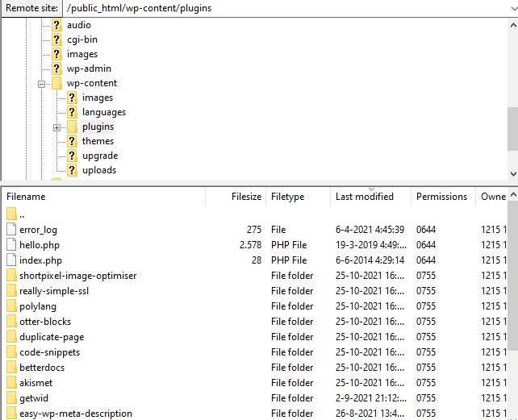Select the otter-blocks folder name
Screen dimensions: 518x420
pos(45,322)
